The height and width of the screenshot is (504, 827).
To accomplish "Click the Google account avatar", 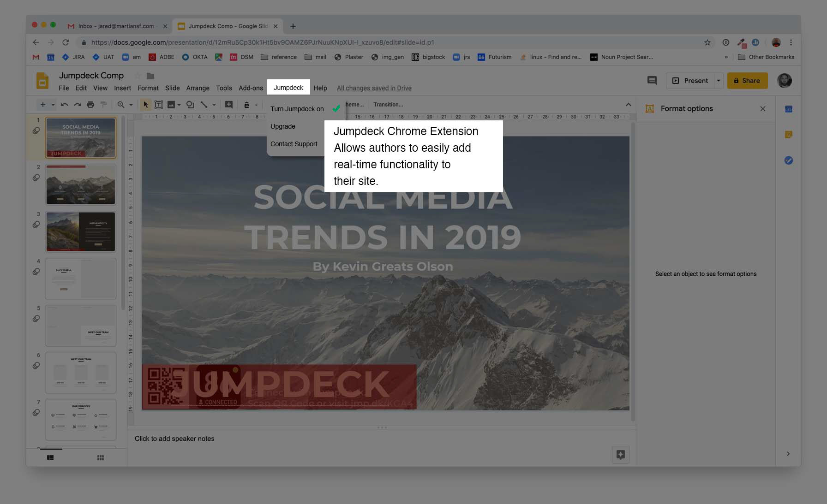I will (785, 81).
